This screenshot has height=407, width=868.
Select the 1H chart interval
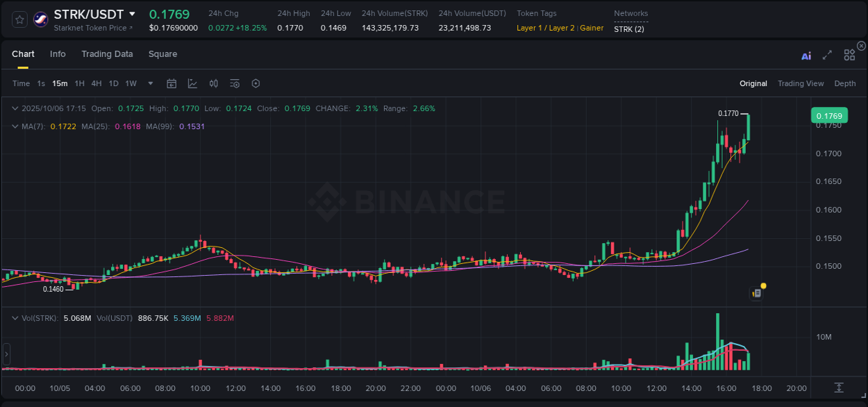[80, 83]
